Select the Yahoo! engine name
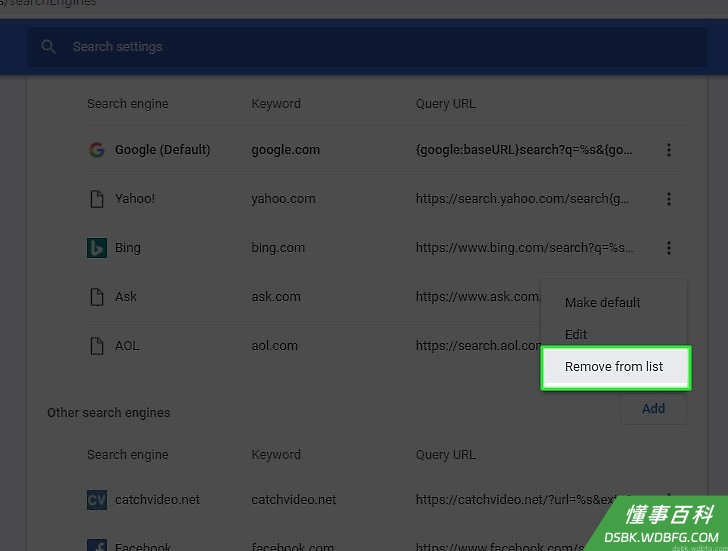Image resolution: width=728 pixels, height=551 pixels. (135, 199)
